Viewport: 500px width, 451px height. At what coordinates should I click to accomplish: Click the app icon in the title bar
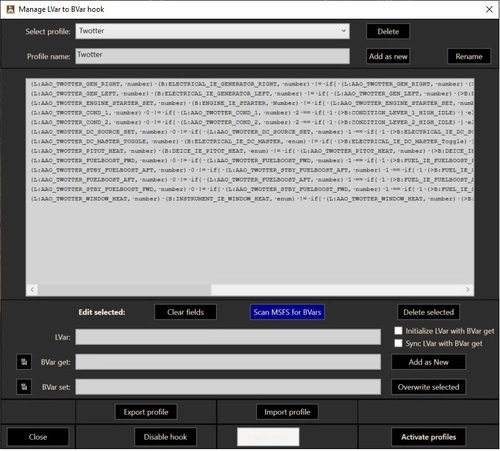tap(11, 9)
